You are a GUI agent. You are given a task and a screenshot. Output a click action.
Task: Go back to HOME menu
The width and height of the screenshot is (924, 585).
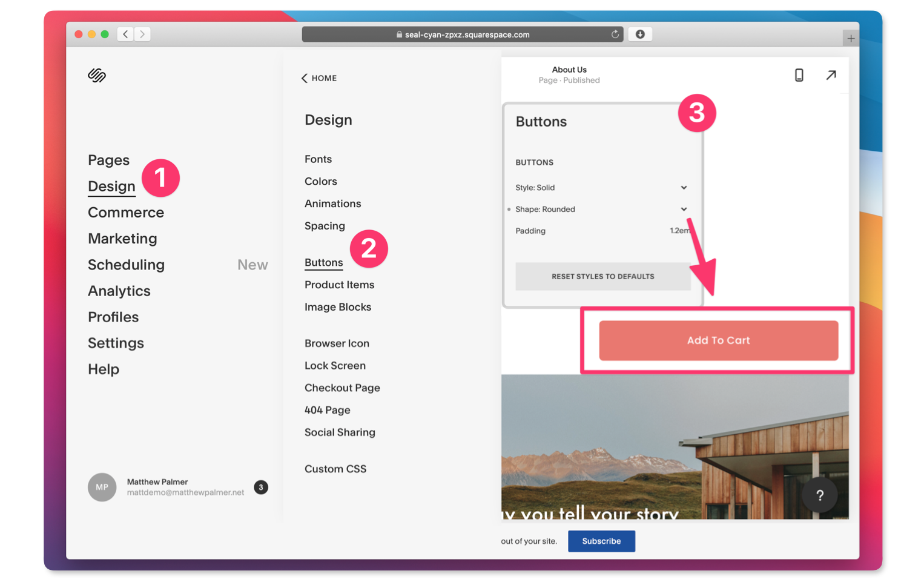click(x=319, y=78)
